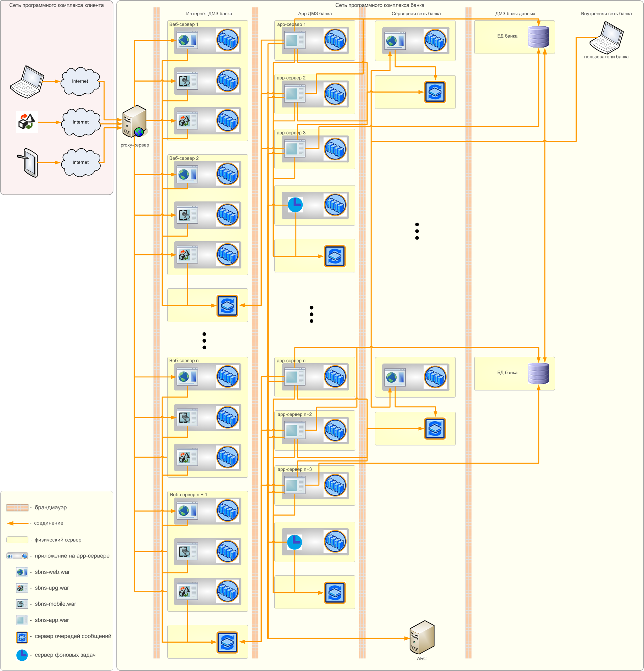Click the app-сервер n+2 label
This screenshot has width=644, height=671.
coord(295,414)
